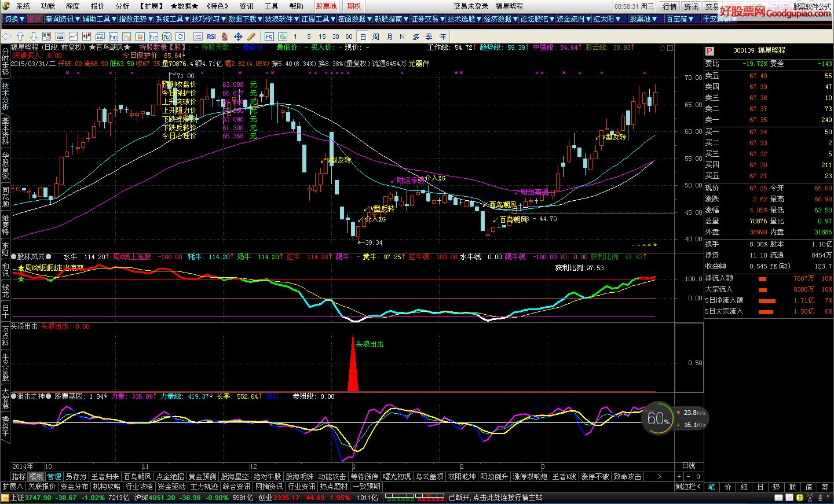Click the back arrow toolbar icon
The height and width of the screenshot is (504, 834).
[x=6, y=36]
